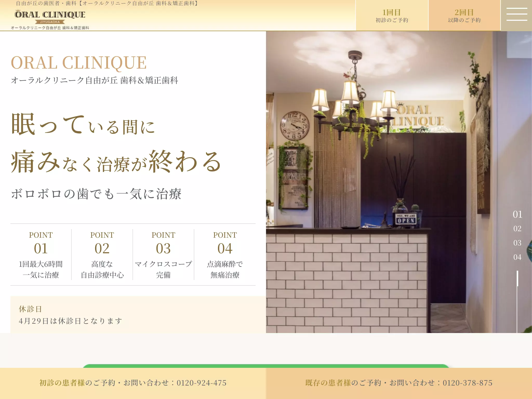Click subtitle ボロボロの歯でも一気に治療
Viewport: 532px width, 399px height.
tap(96, 194)
